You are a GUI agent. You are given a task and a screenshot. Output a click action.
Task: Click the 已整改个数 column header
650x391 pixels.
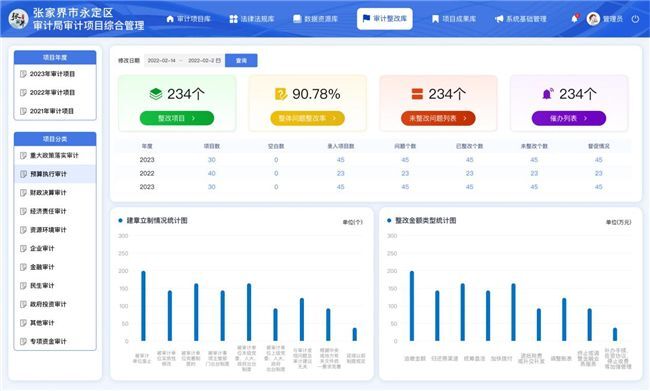(469, 146)
